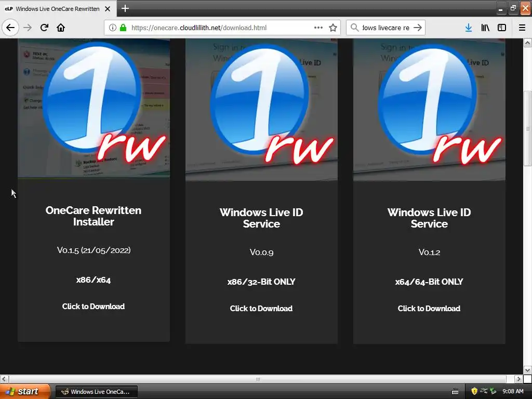Download the OneCare Rewritten Installer
532x399 pixels.
coord(94,307)
